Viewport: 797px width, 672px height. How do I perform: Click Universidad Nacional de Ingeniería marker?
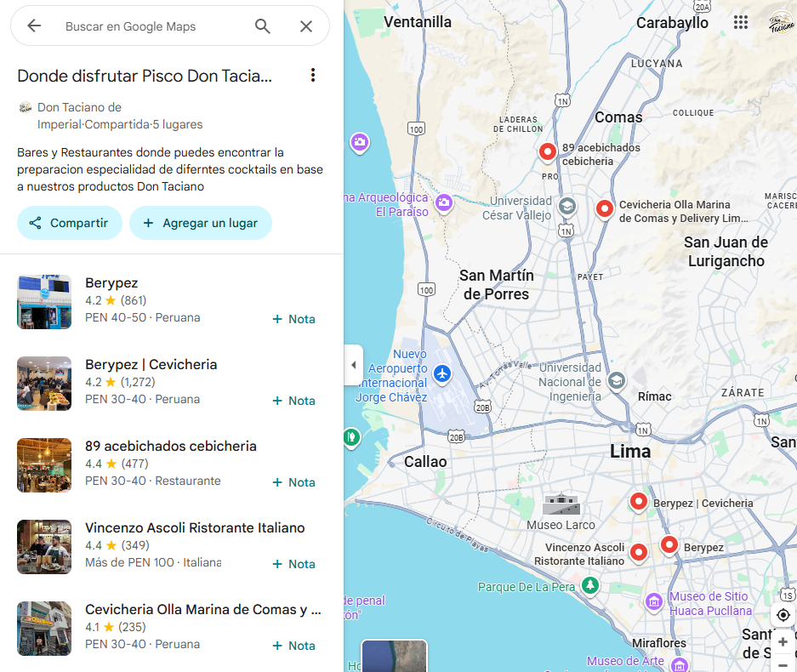[617, 381]
